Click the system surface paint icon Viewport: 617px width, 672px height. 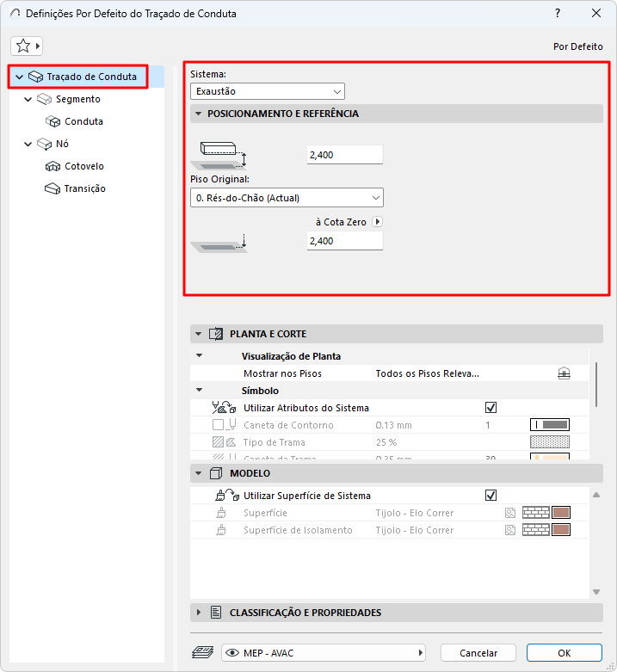tap(227, 495)
